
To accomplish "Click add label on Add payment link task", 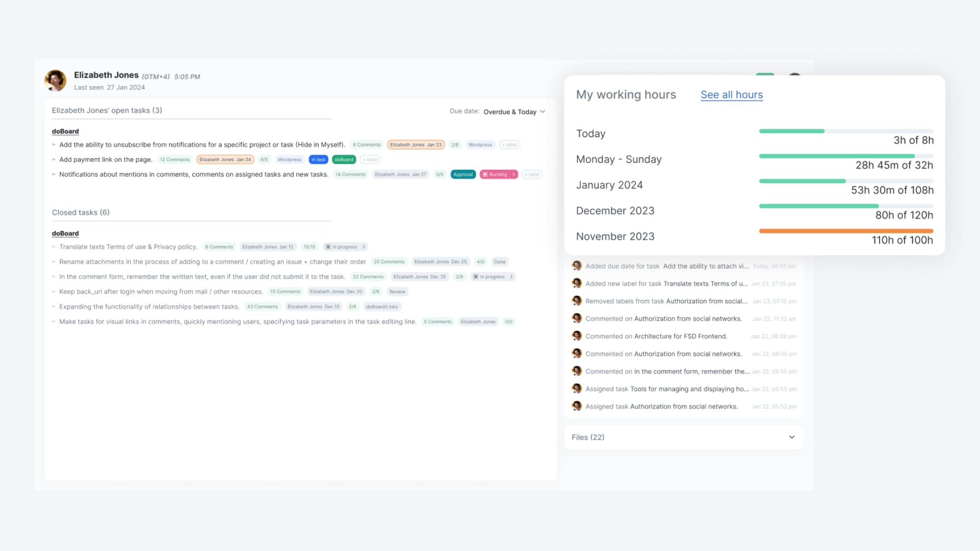I will [370, 160].
